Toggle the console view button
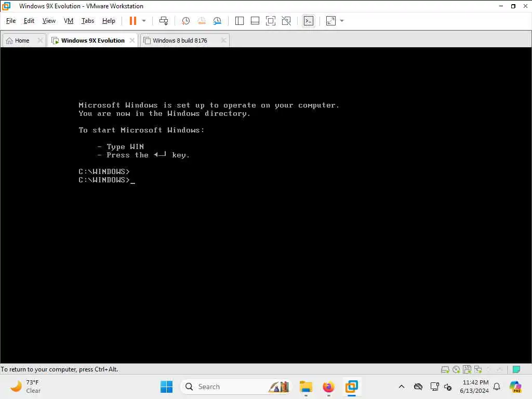The image size is (532, 399). click(309, 21)
